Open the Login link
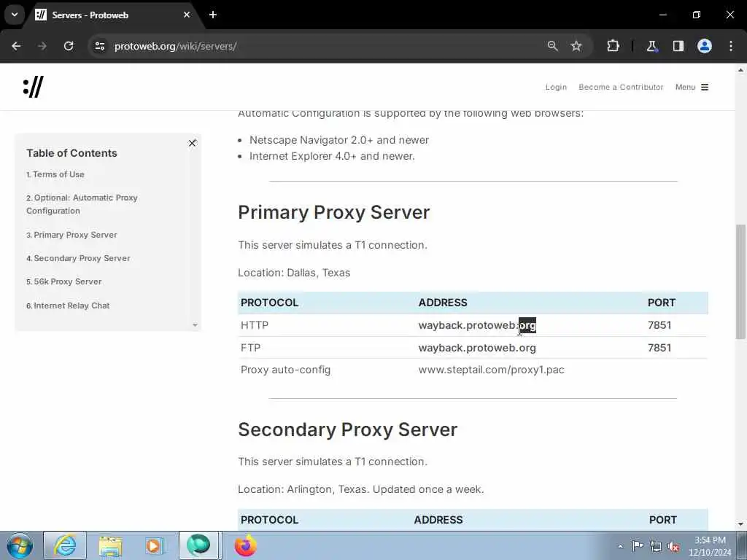 (556, 87)
